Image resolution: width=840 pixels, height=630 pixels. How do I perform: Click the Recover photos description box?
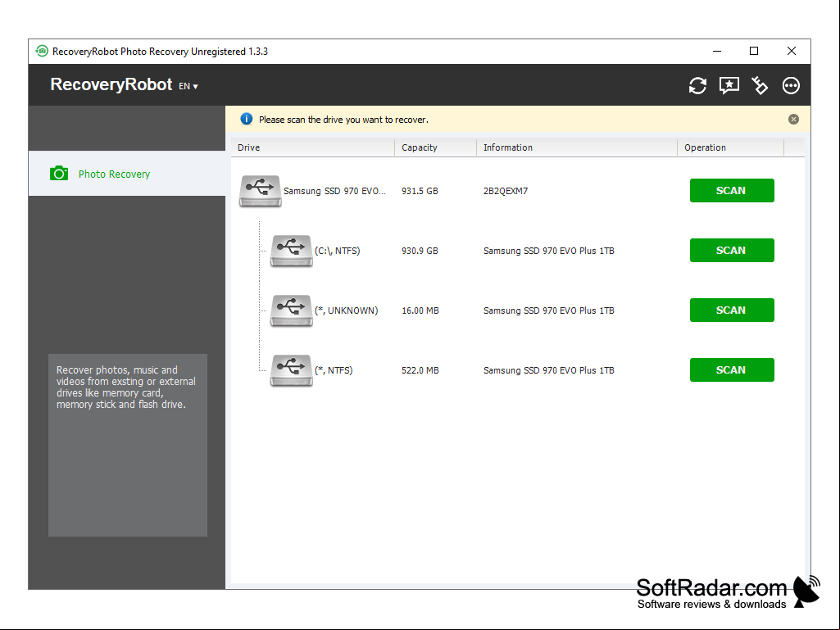(128, 445)
